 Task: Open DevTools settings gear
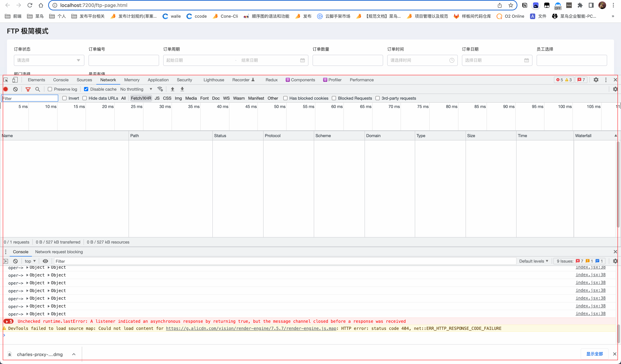click(596, 80)
